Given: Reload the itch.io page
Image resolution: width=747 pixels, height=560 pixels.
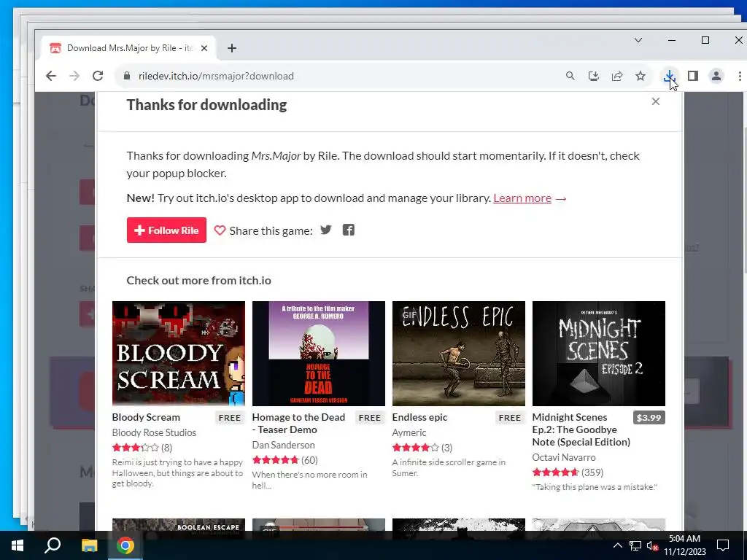Looking at the screenshot, I should coord(98,76).
